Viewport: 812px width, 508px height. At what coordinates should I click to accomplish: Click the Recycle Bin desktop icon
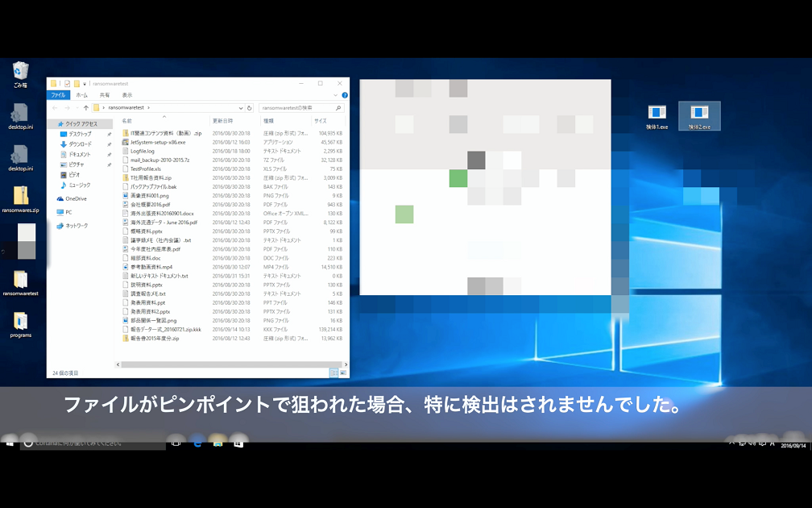click(20, 74)
